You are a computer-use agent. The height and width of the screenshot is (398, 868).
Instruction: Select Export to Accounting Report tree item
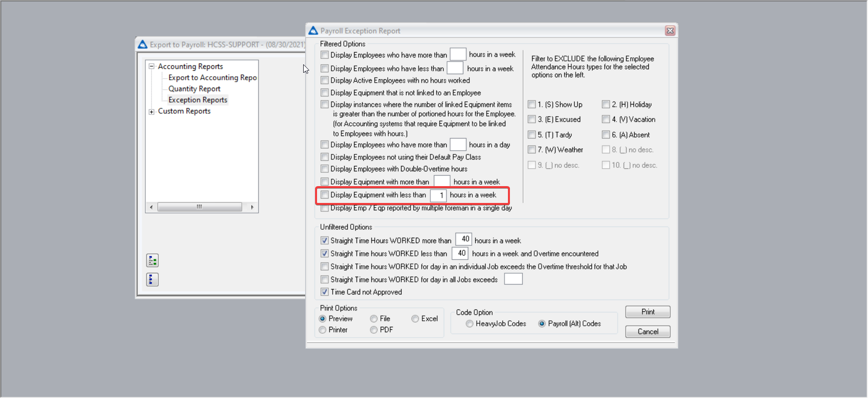click(x=213, y=78)
